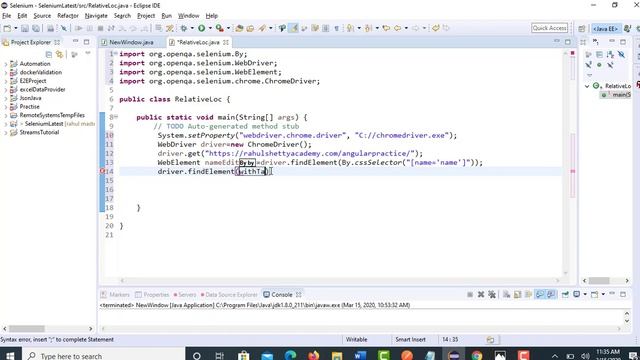Click the Debug bug icon
Image resolution: width=640 pixels, height=360 pixels.
tap(184, 28)
